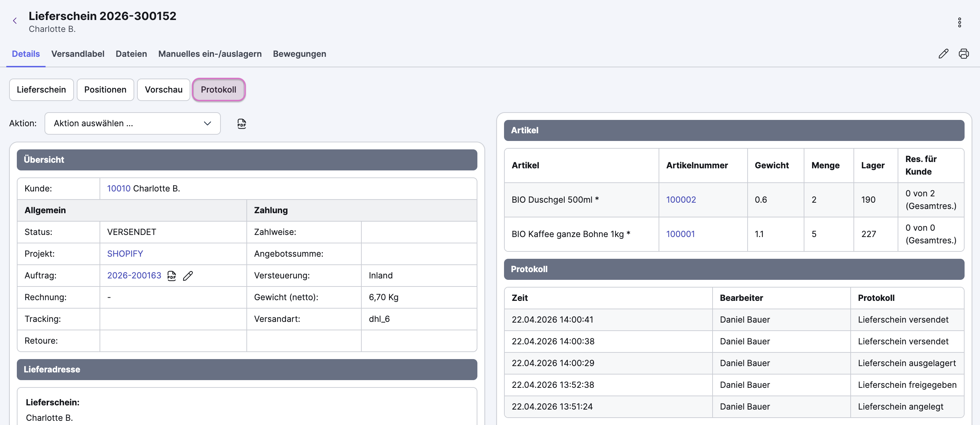Open the Dateien tab
980x425 pixels.
131,54
